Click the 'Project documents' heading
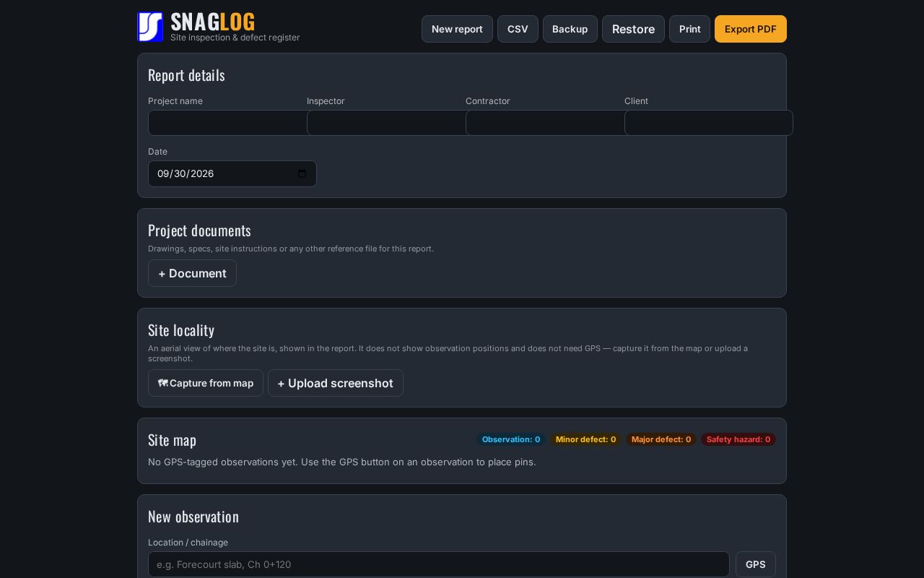924x578 pixels. coord(199,230)
